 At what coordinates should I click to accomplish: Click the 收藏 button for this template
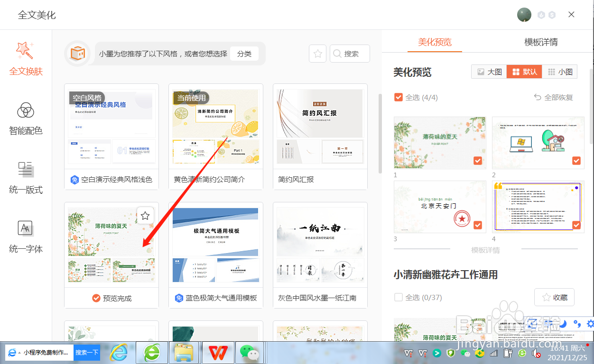tap(554, 297)
